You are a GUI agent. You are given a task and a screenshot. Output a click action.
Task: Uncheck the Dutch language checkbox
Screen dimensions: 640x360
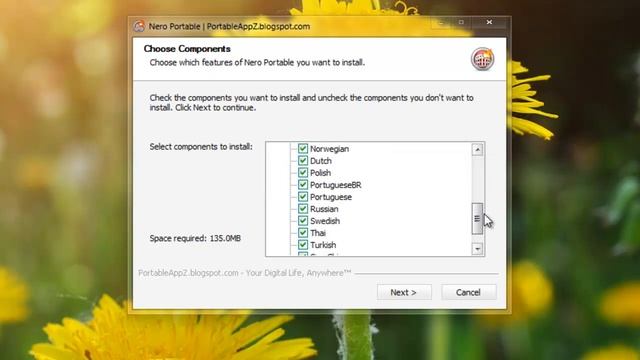(x=302, y=160)
